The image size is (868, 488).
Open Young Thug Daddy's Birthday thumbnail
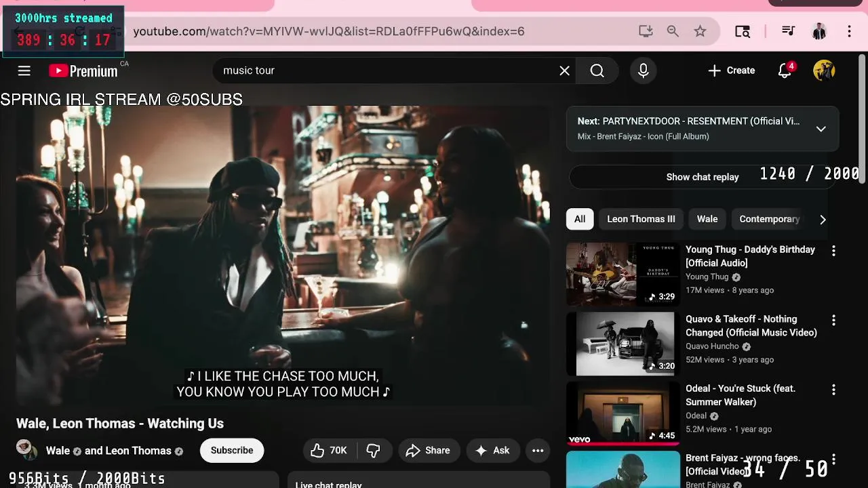(x=623, y=274)
